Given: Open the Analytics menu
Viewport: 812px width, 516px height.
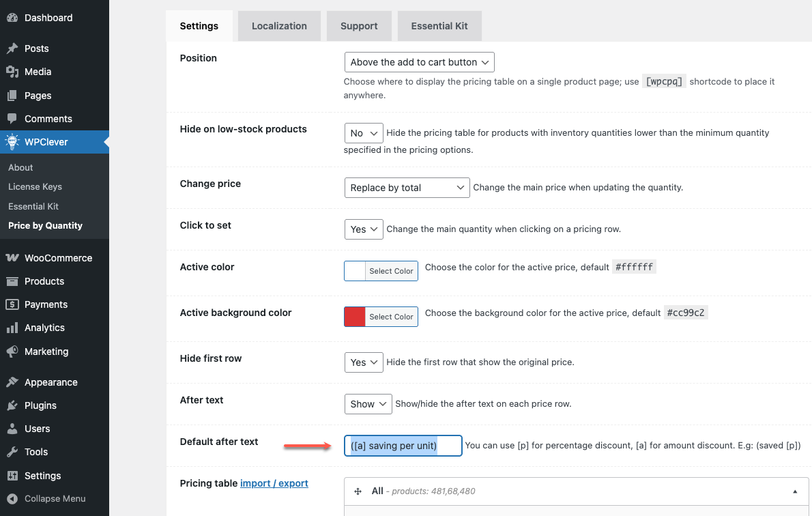Looking at the screenshot, I should [x=55, y=328].
